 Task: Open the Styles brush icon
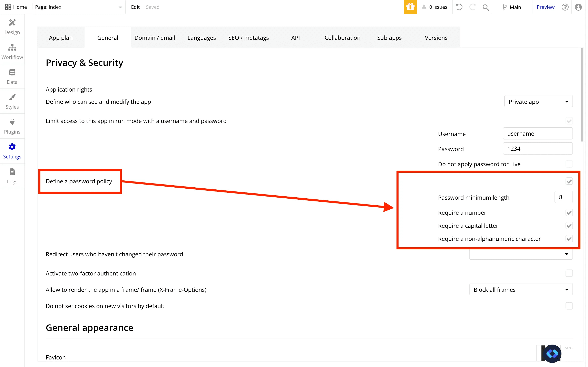tap(12, 97)
